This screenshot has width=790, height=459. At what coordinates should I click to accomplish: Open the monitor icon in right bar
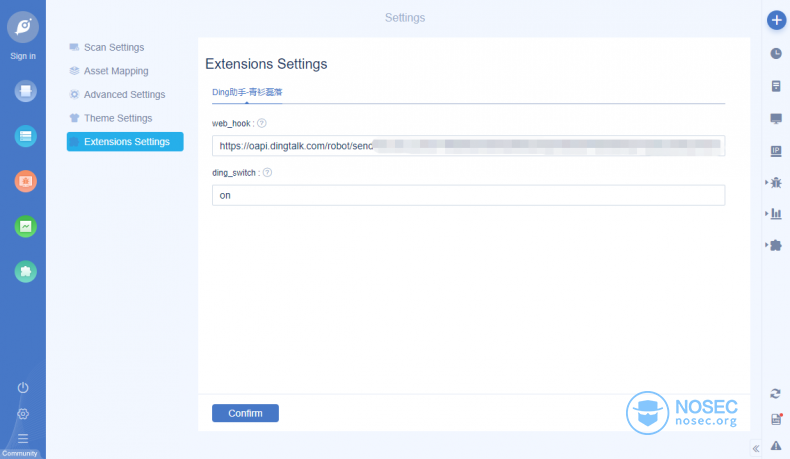776,118
